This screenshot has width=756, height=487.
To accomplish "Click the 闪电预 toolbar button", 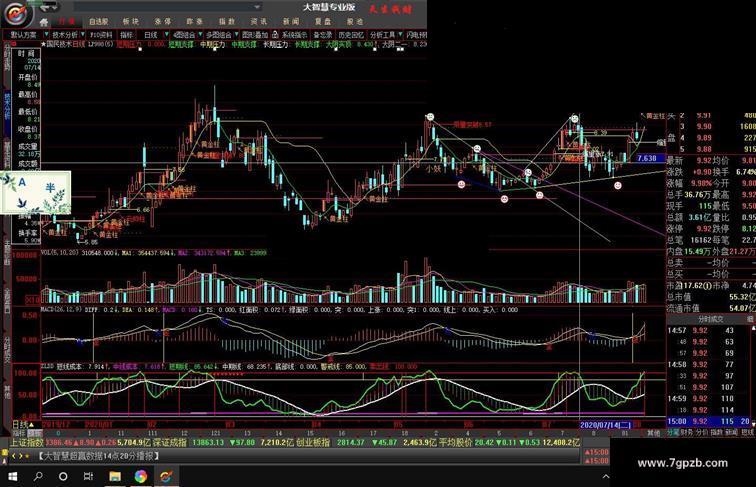I will click(x=416, y=35).
